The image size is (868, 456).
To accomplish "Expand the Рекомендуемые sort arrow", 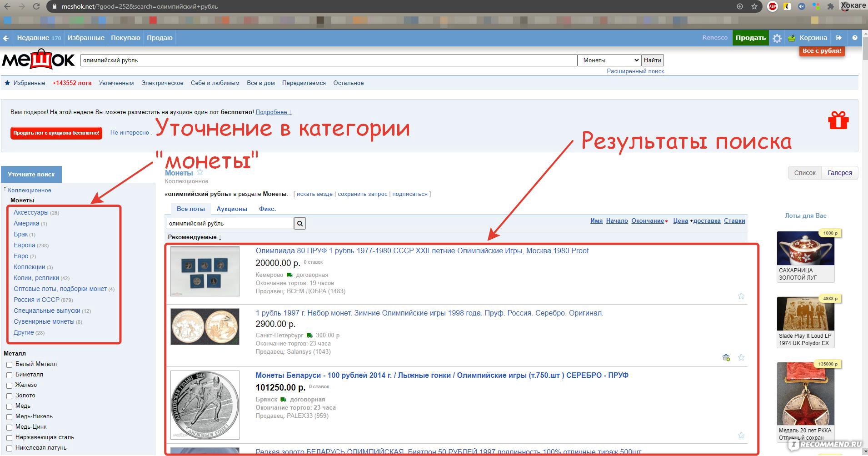I will pos(220,237).
